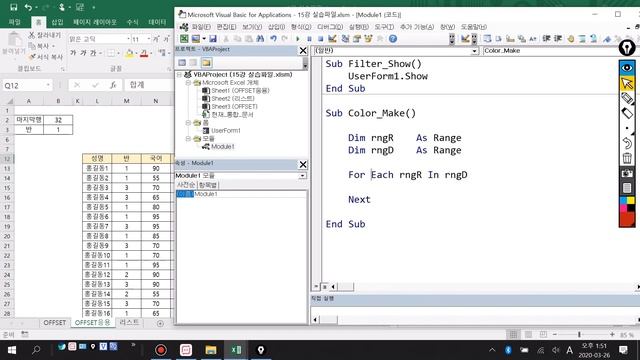Click the Procedure box showing Color_Make
The width and height of the screenshot is (640, 360).
tap(551, 51)
